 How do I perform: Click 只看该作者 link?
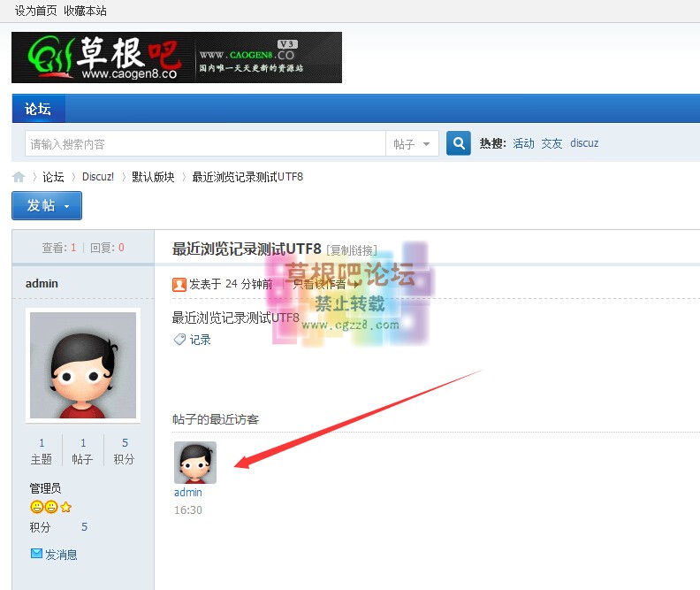pos(319,284)
